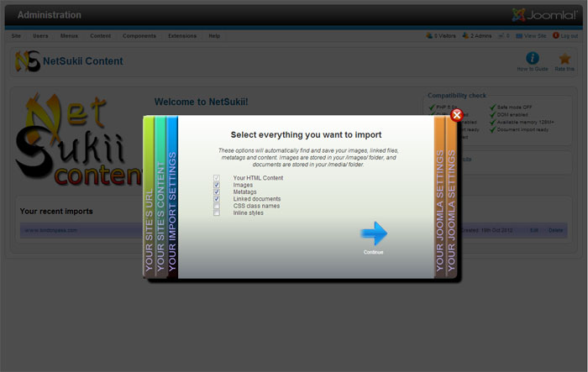
Task: Open the Content menu
Action: point(101,36)
